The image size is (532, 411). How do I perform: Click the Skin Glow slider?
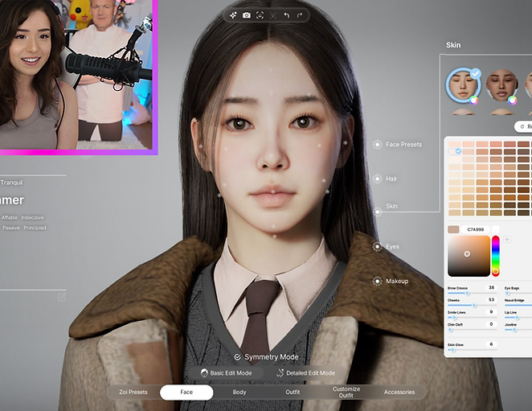point(472,350)
